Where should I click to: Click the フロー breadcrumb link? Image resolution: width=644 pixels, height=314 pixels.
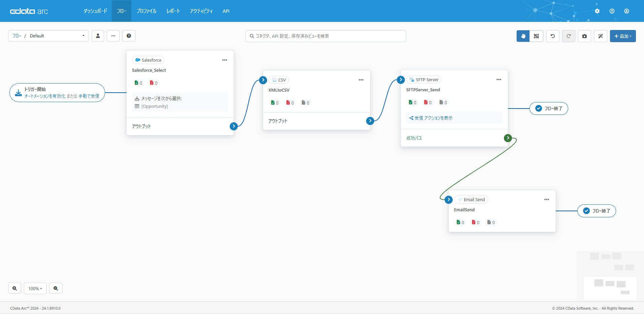[17, 36]
